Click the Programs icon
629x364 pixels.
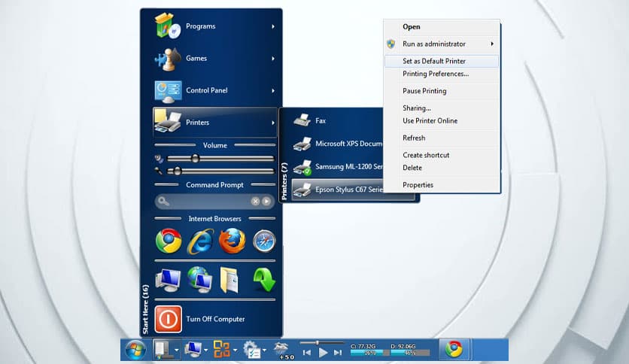click(x=168, y=26)
